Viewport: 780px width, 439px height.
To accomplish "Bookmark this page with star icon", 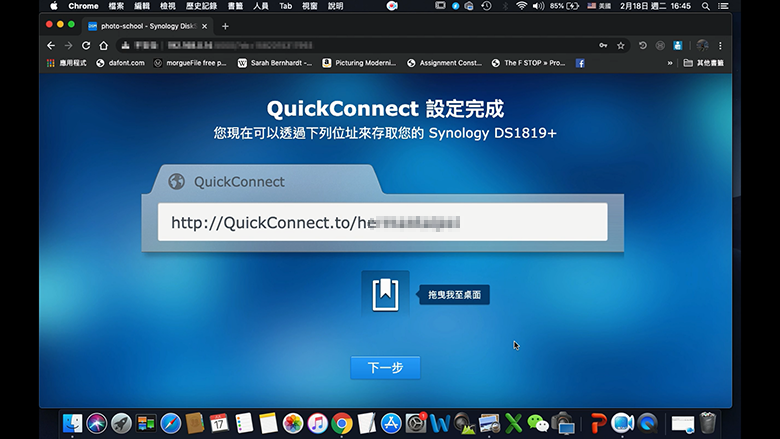I will tap(620, 46).
